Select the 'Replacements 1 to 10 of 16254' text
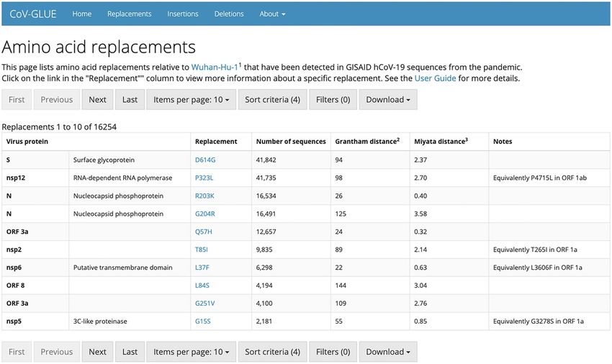The width and height of the screenshot is (612, 364). tap(59, 127)
